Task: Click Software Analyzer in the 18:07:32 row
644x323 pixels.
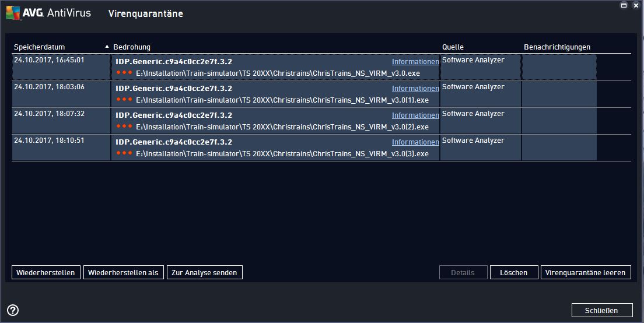Action: (473, 114)
